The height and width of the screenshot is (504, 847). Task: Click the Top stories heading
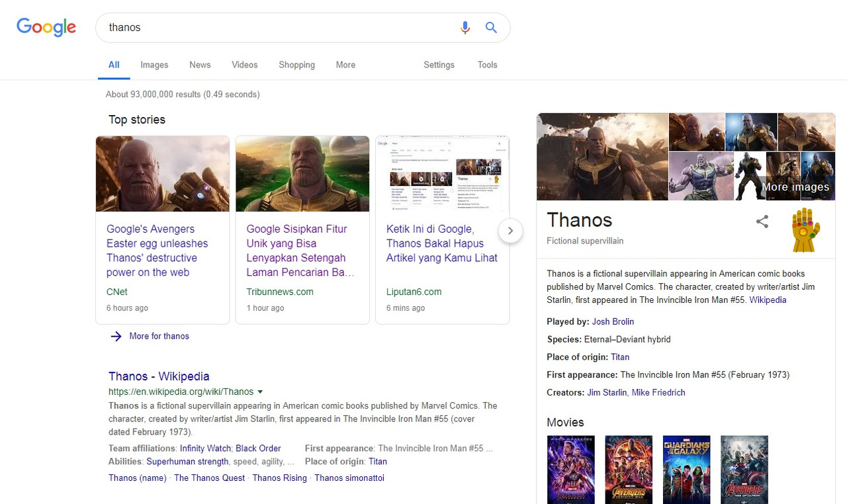(x=137, y=120)
